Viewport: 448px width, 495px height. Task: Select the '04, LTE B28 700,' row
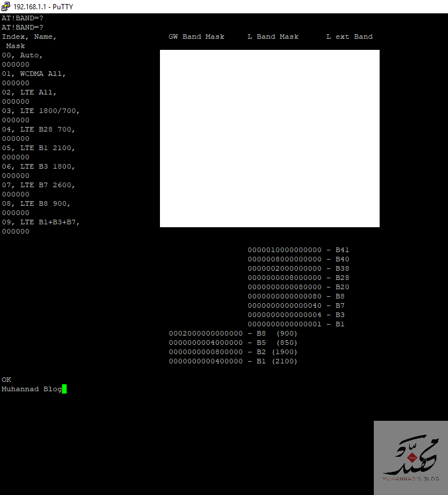[x=38, y=129]
